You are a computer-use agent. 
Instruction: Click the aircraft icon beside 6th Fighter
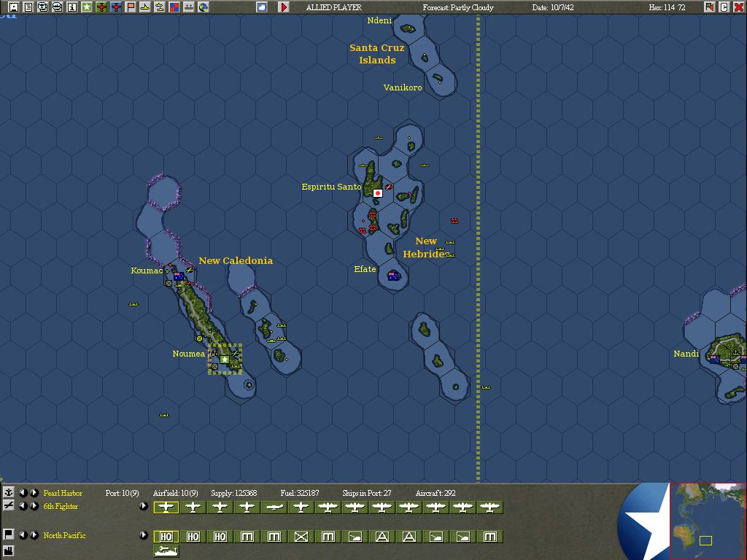pos(8,506)
